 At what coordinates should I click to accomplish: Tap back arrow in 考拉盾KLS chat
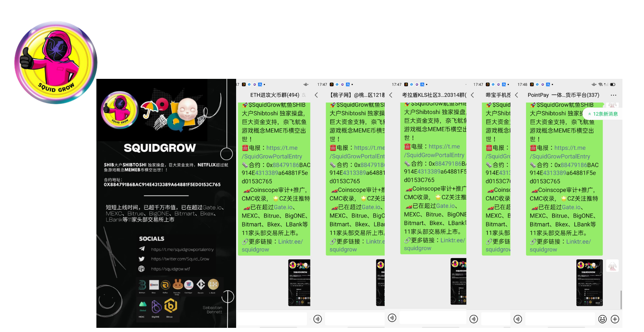[391, 95]
